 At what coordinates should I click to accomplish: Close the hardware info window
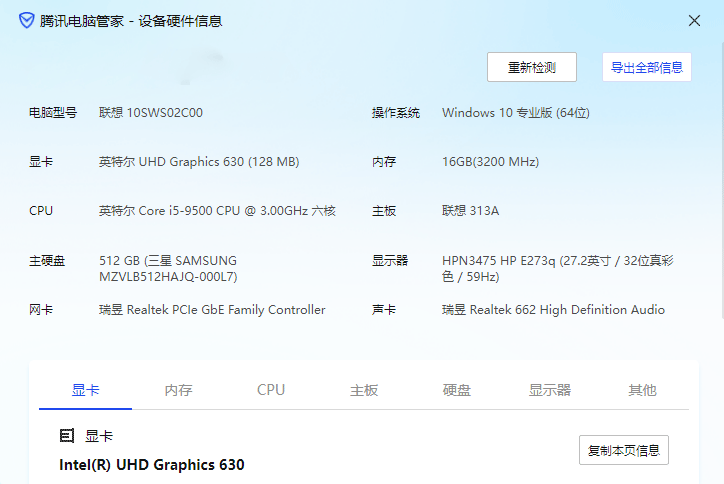click(x=694, y=21)
